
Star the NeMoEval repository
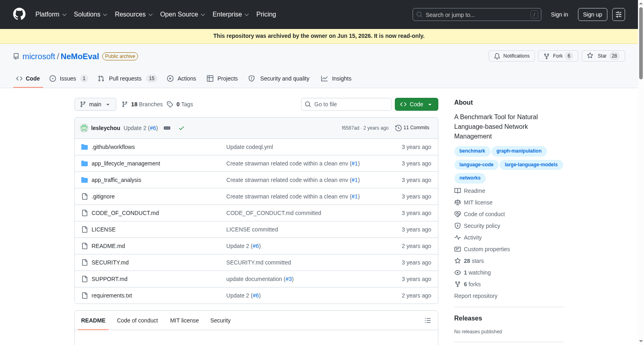coord(603,56)
